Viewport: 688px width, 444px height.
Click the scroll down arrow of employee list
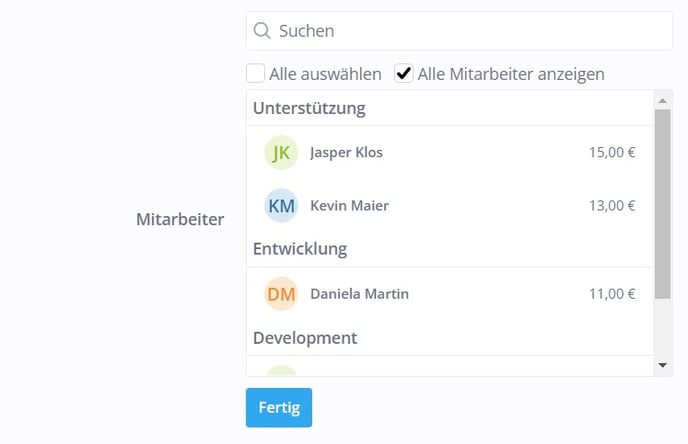(663, 365)
